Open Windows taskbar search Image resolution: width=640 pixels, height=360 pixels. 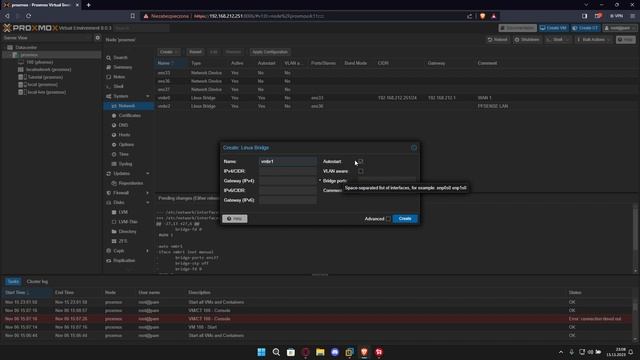click(276, 352)
